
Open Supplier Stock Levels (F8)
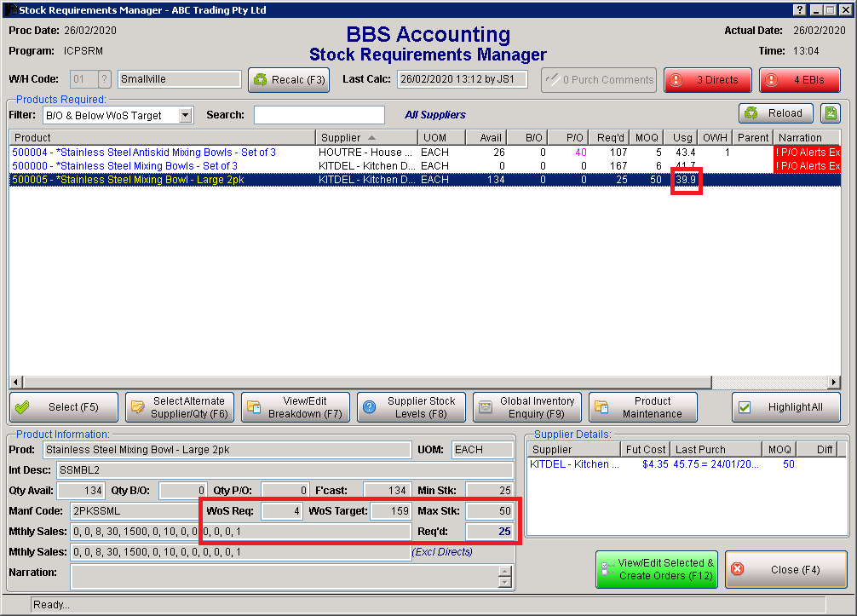[411, 407]
